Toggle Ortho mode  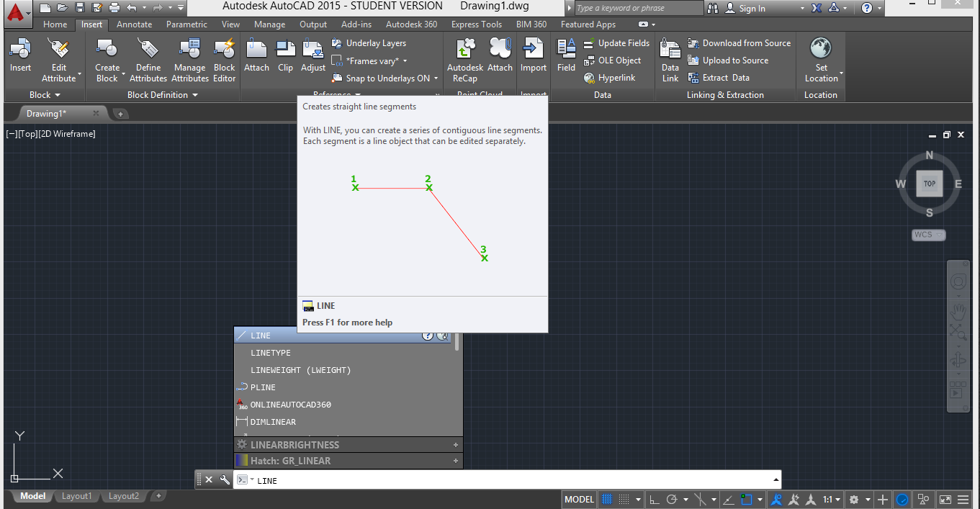coord(654,499)
